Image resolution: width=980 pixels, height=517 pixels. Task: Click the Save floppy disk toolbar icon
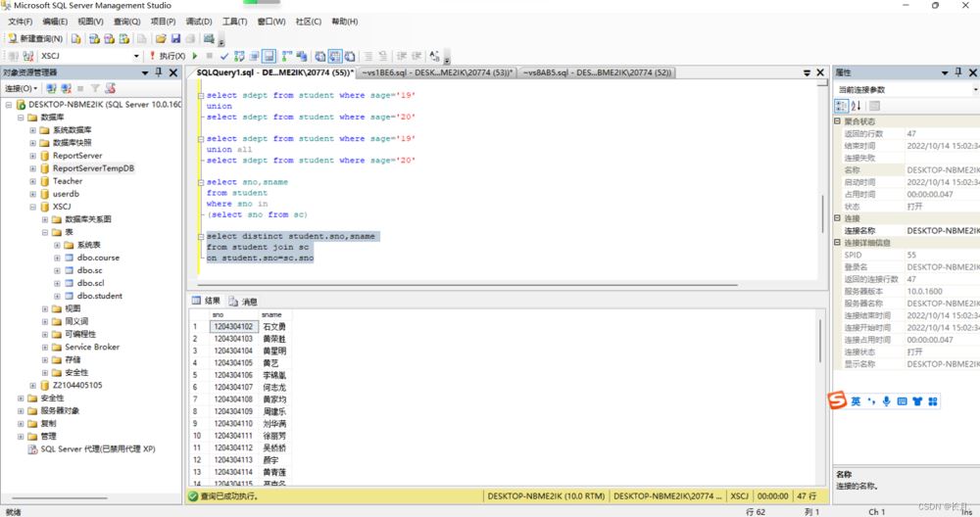click(175, 39)
